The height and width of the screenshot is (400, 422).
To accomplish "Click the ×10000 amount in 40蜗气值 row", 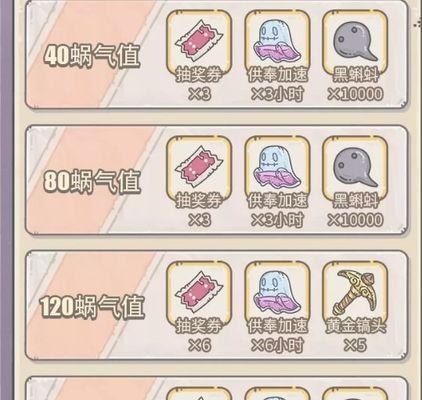I will pyautogui.click(x=355, y=94).
